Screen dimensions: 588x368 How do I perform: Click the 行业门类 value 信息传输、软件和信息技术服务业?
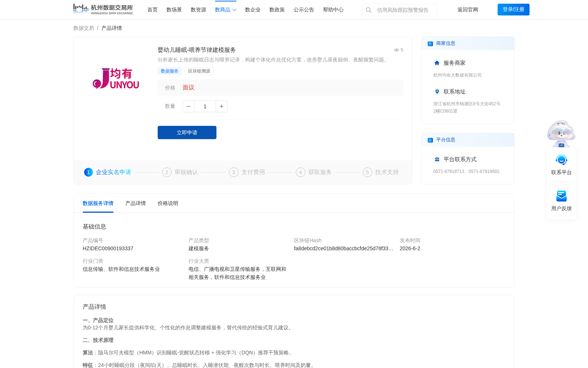(121, 269)
